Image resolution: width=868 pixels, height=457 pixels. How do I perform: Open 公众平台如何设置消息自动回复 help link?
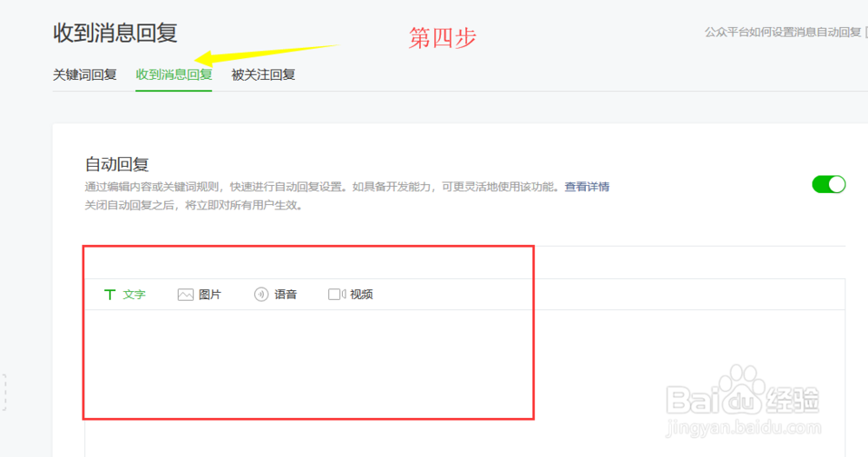click(783, 32)
